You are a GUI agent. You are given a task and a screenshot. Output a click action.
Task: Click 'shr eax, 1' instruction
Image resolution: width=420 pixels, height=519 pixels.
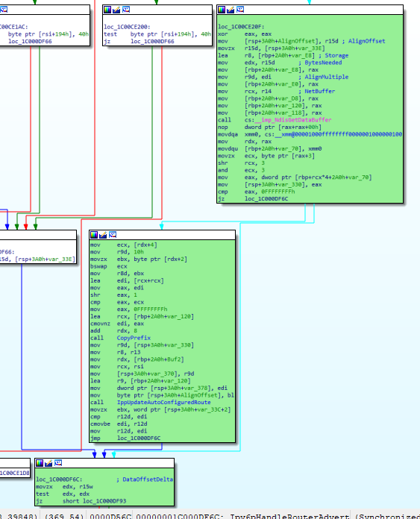point(113,295)
